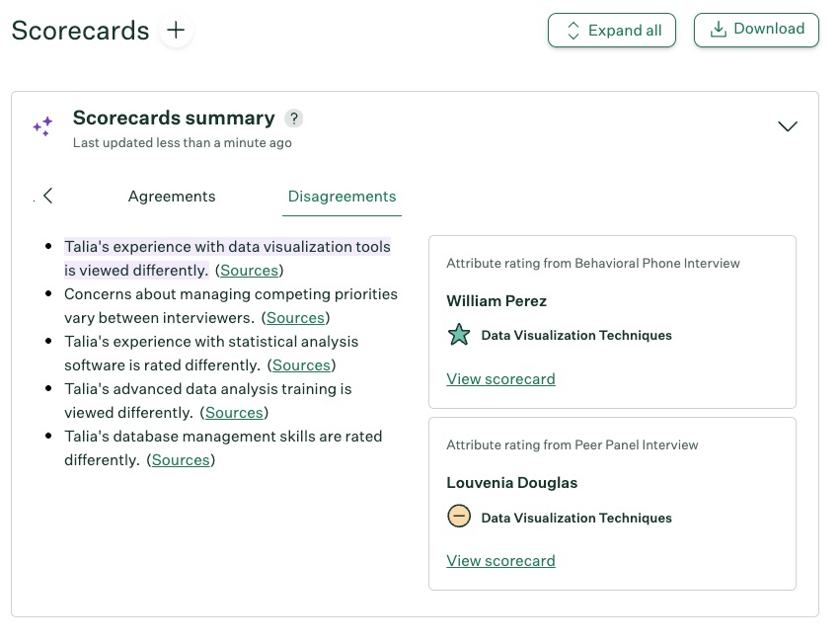Click the green star rating icon
Screen dimensions: 840x643
point(459,335)
